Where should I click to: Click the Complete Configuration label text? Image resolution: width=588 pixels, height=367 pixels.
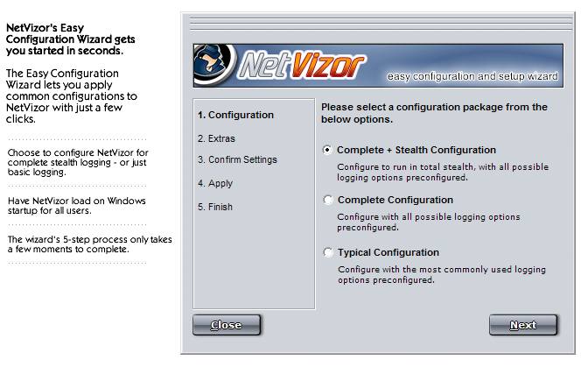tap(395, 200)
